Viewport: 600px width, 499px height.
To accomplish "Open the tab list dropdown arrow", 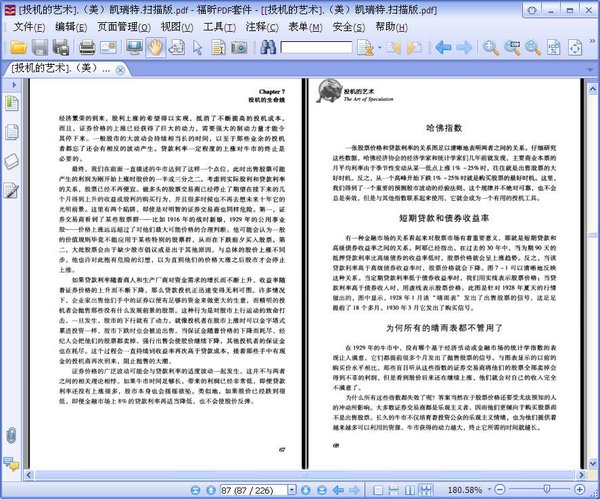I will click(592, 69).
